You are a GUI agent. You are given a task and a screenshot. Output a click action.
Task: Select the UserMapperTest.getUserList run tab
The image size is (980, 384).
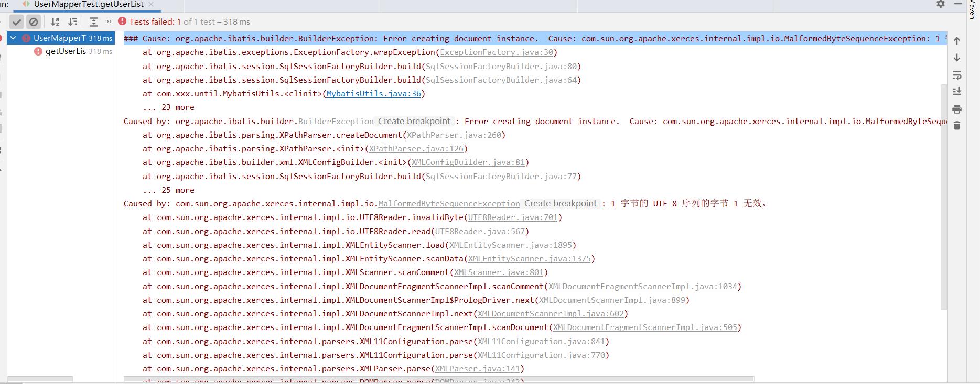[88, 4]
